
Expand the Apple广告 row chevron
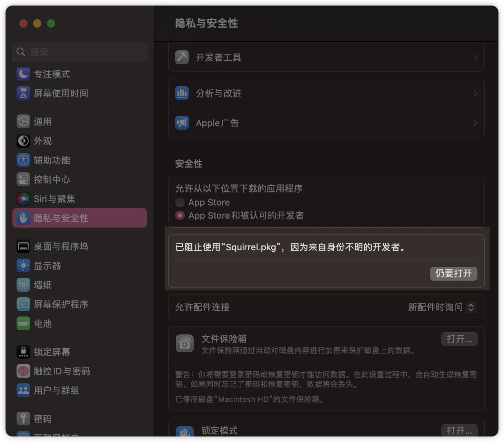475,123
